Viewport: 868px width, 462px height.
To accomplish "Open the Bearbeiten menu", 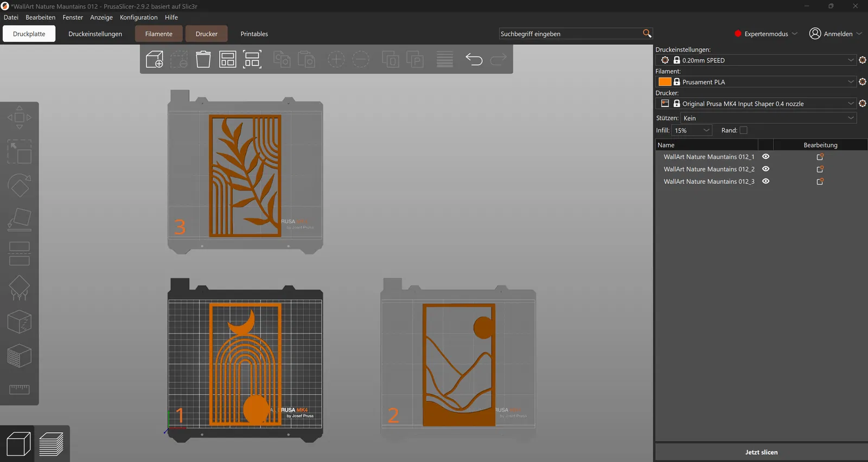I will tap(40, 17).
